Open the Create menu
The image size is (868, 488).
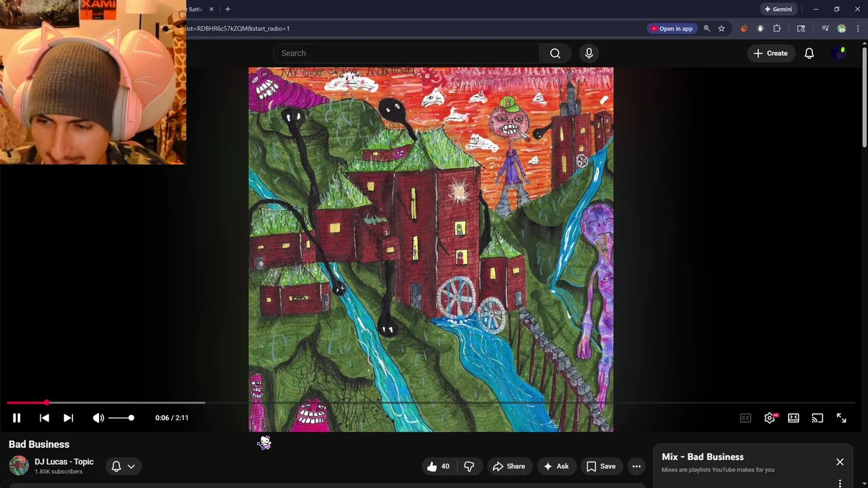[x=770, y=53]
